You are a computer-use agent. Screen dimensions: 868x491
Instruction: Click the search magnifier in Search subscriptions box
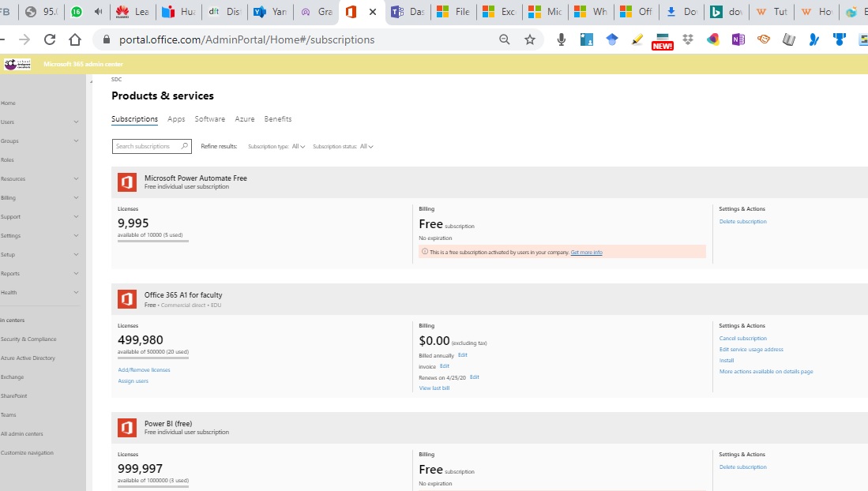pyautogui.click(x=184, y=146)
